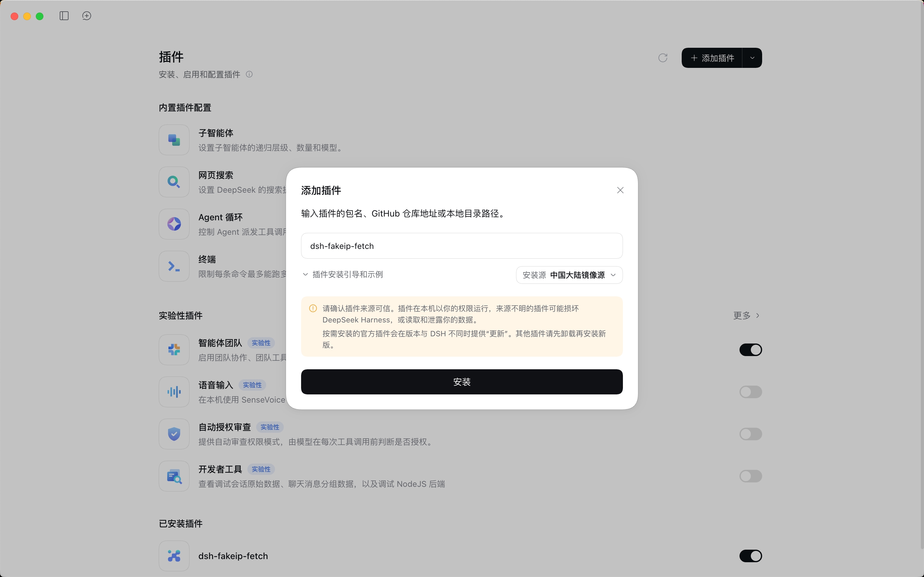Enable the 语音输入 toggle
The height and width of the screenshot is (577, 924).
coord(750,392)
